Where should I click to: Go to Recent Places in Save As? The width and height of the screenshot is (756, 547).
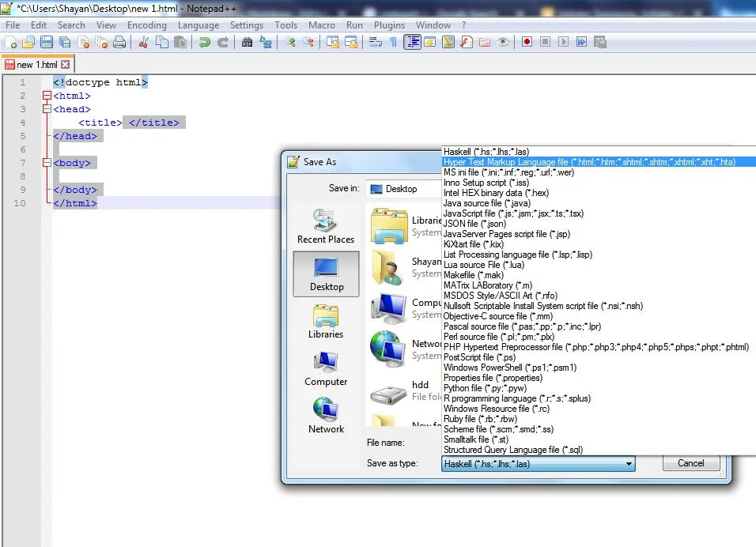pyautogui.click(x=326, y=226)
